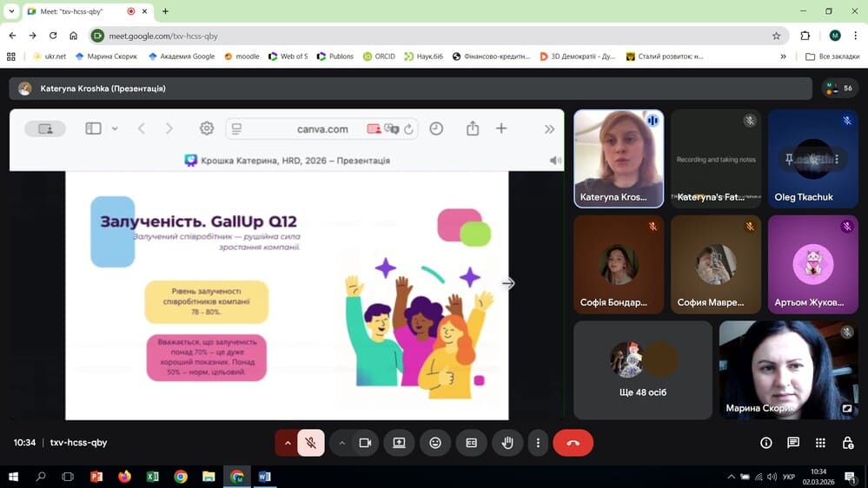Toggle the camera on or off
The width and height of the screenshot is (868, 488).
tap(365, 443)
